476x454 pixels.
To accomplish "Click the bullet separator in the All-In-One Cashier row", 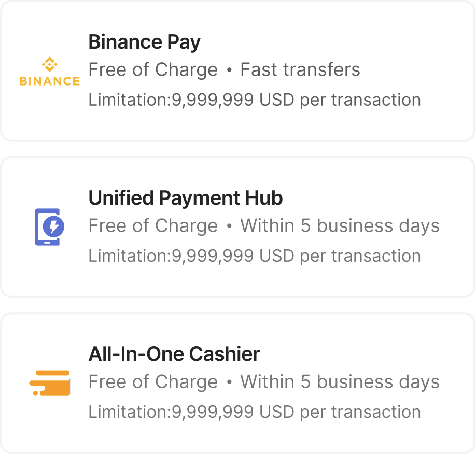I will click(229, 382).
